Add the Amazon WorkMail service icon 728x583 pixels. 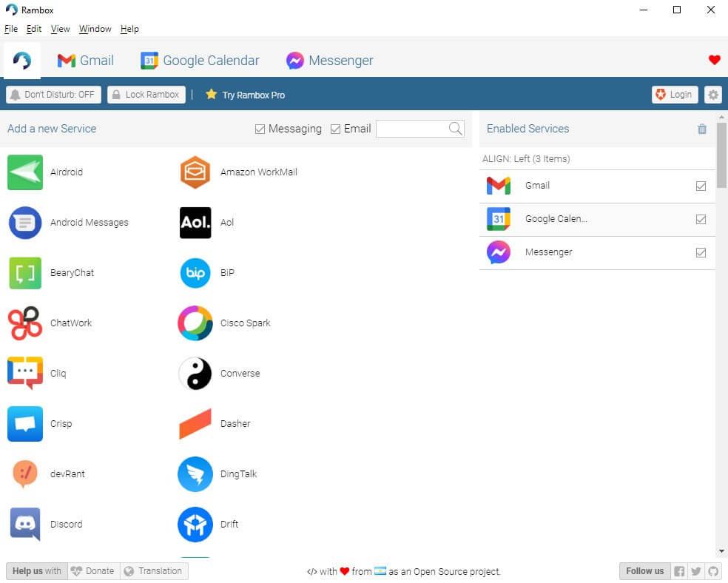tap(195, 172)
